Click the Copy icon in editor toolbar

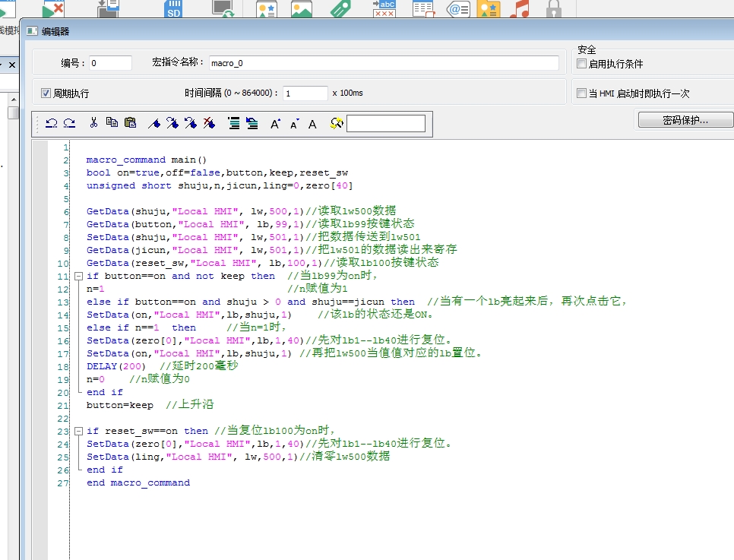click(112, 123)
